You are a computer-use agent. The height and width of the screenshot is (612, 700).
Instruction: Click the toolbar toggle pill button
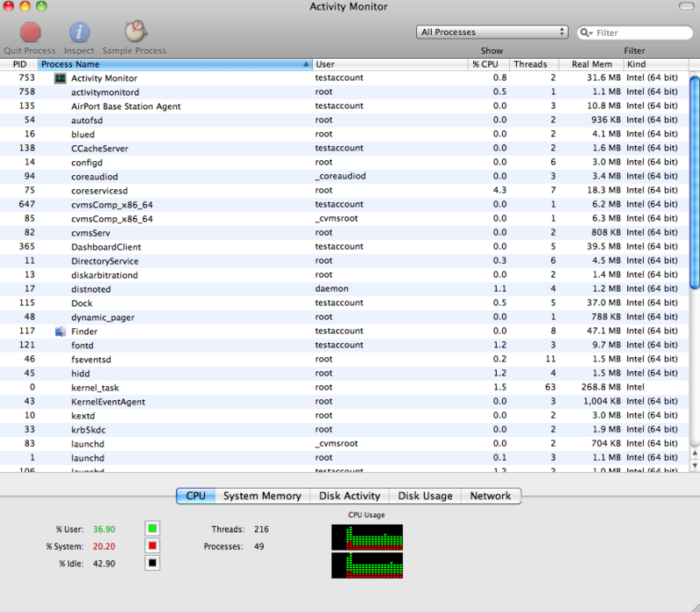click(x=689, y=6)
